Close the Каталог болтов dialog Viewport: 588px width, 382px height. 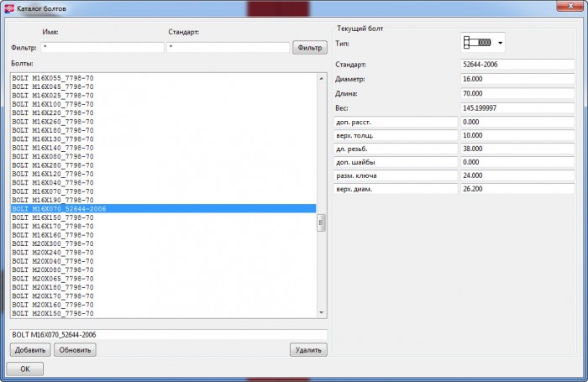pos(570,6)
